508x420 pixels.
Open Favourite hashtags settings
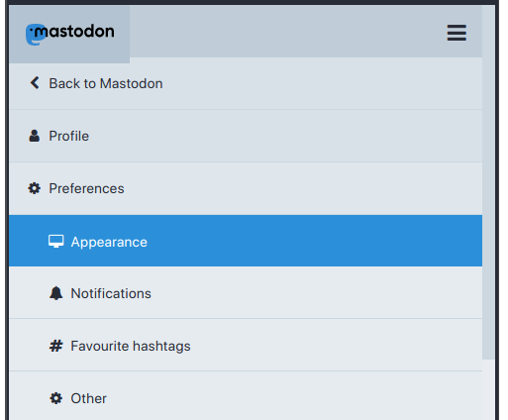246,345
